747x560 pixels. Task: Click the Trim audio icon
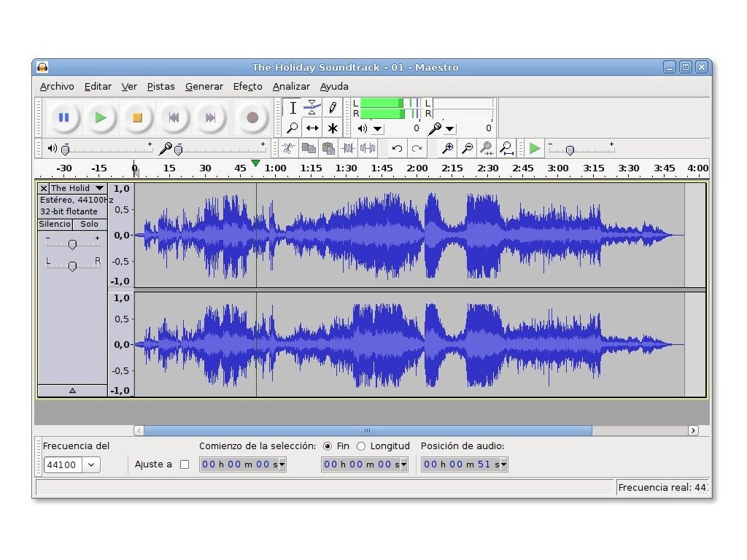(x=348, y=148)
